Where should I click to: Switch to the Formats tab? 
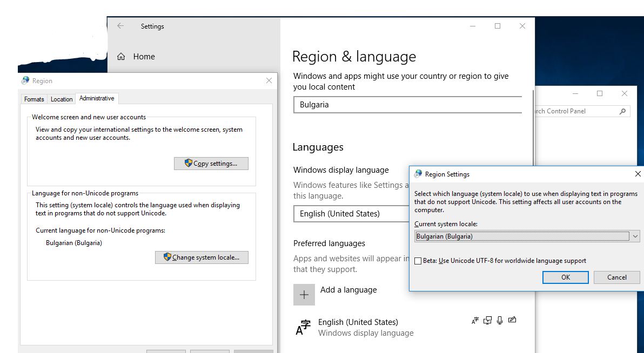coord(34,99)
